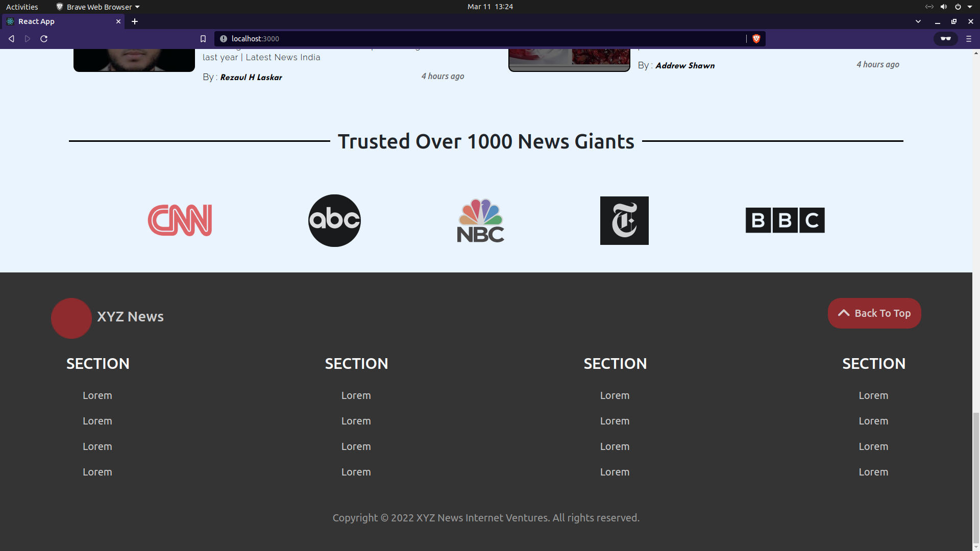Open the Brave hamburger menu
Image resolution: width=980 pixels, height=551 pixels.
pos(968,39)
